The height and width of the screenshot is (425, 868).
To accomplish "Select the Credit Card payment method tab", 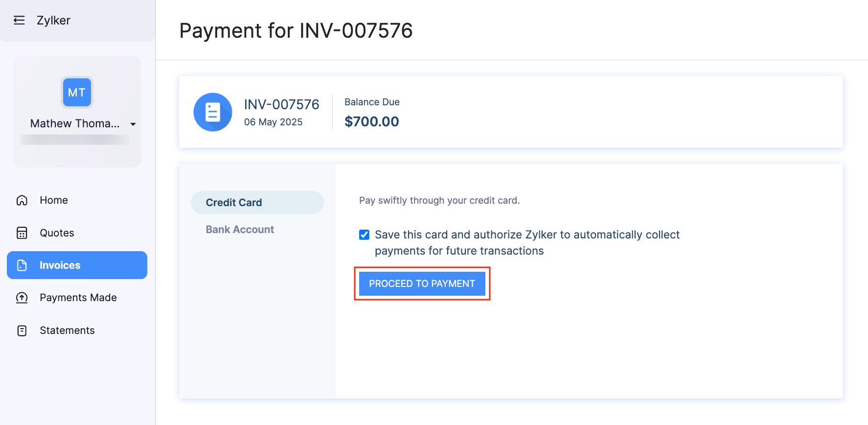I will click(x=233, y=202).
